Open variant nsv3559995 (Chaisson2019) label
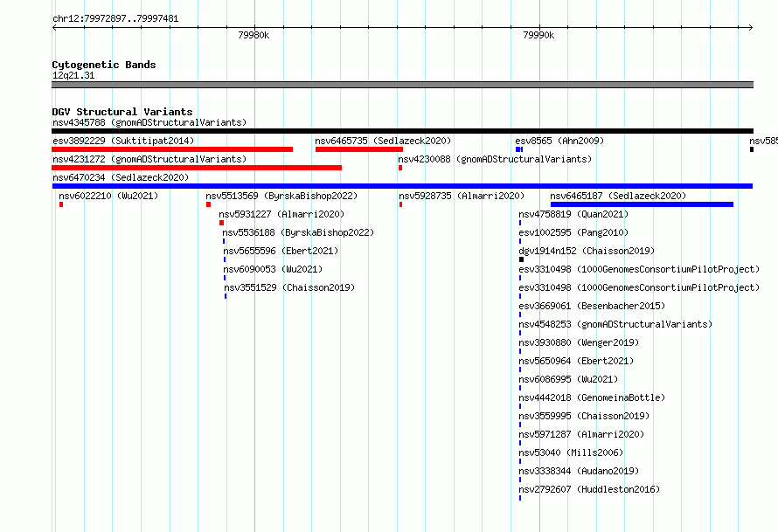This screenshot has height=532, width=778. pyautogui.click(x=584, y=416)
